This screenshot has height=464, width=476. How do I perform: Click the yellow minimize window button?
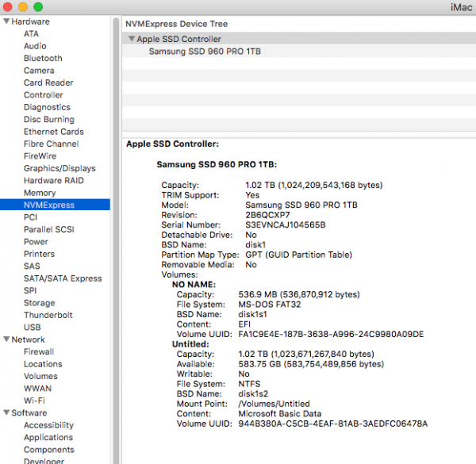click(x=23, y=6)
